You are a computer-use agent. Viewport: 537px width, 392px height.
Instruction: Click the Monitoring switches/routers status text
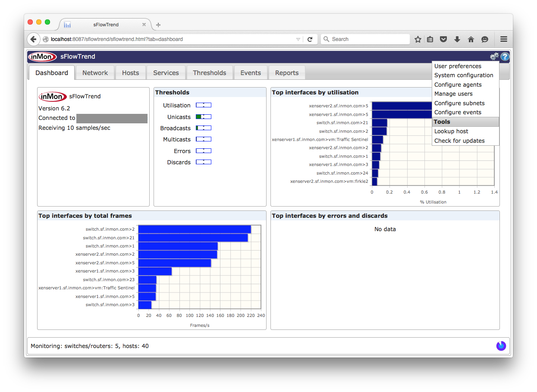[90, 346]
